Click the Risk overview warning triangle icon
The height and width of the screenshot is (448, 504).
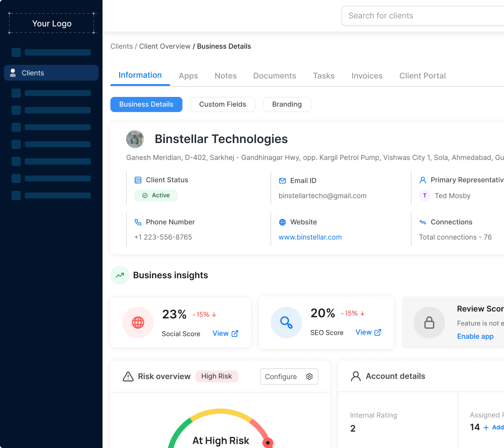(128, 376)
